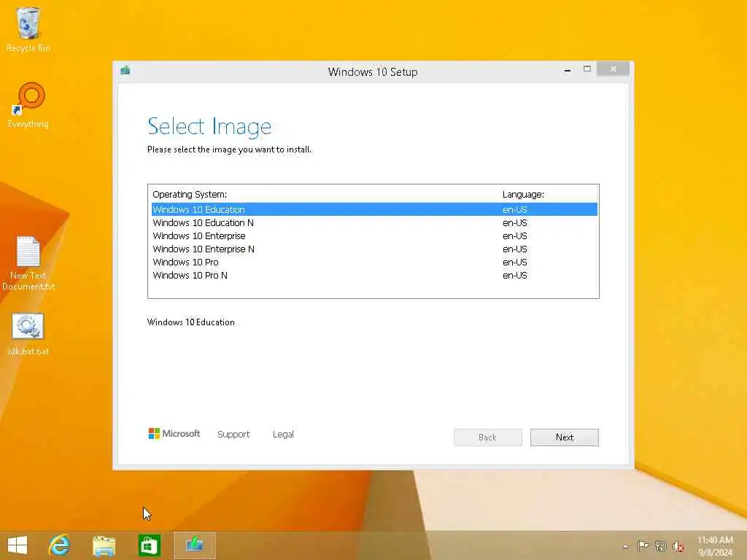Click en-US in the Windows 10 Pro row
The height and width of the screenshot is (560, 747).
(x=515, y=262)
